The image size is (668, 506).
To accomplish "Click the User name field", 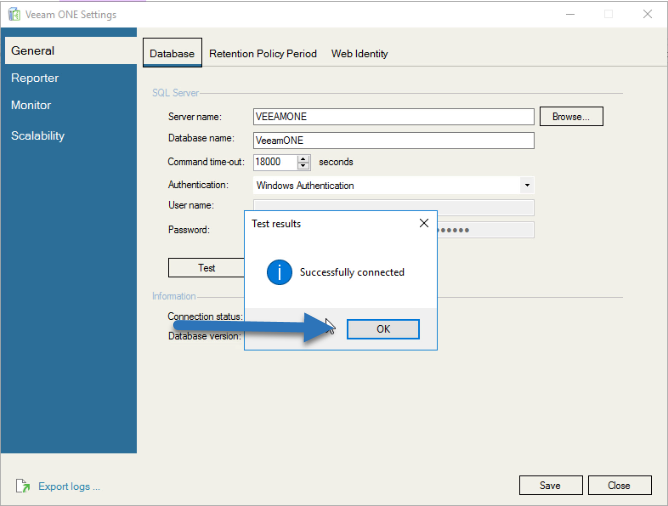I will coord(394,207).
